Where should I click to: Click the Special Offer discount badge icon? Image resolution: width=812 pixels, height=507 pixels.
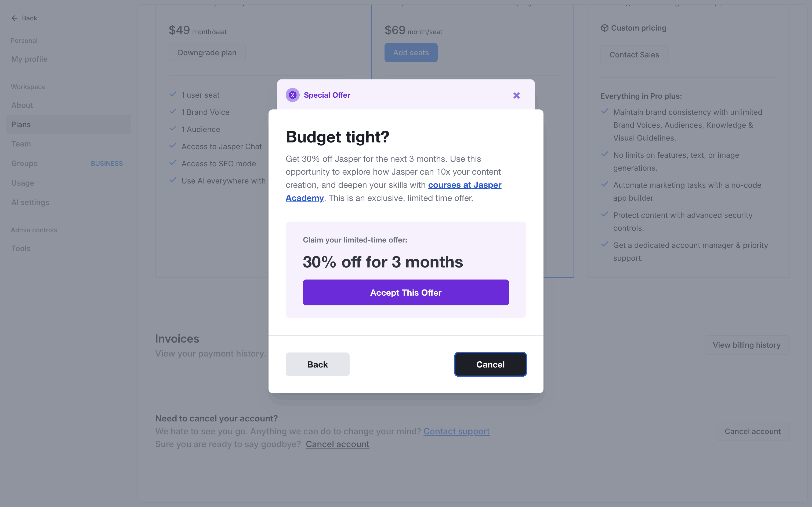point(293,95)
